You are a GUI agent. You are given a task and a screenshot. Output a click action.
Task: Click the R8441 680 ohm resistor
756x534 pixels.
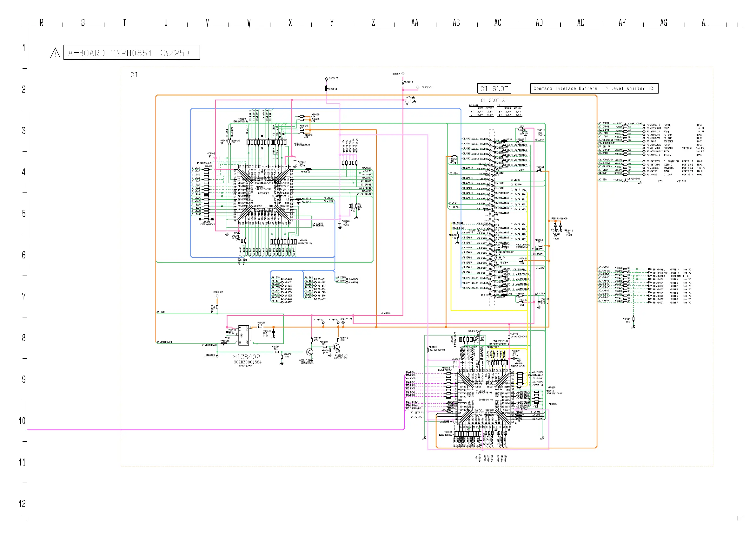click(x=338, y=340)
